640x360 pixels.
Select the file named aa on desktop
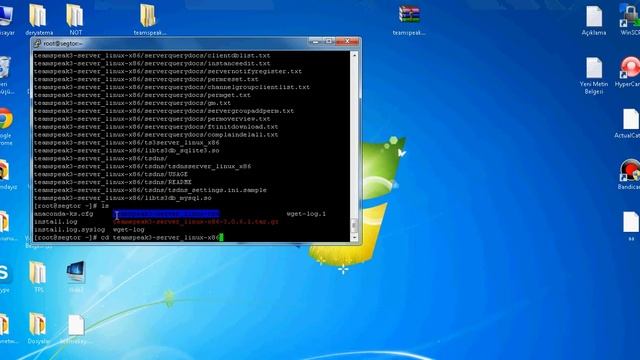[x=631, y=227]
